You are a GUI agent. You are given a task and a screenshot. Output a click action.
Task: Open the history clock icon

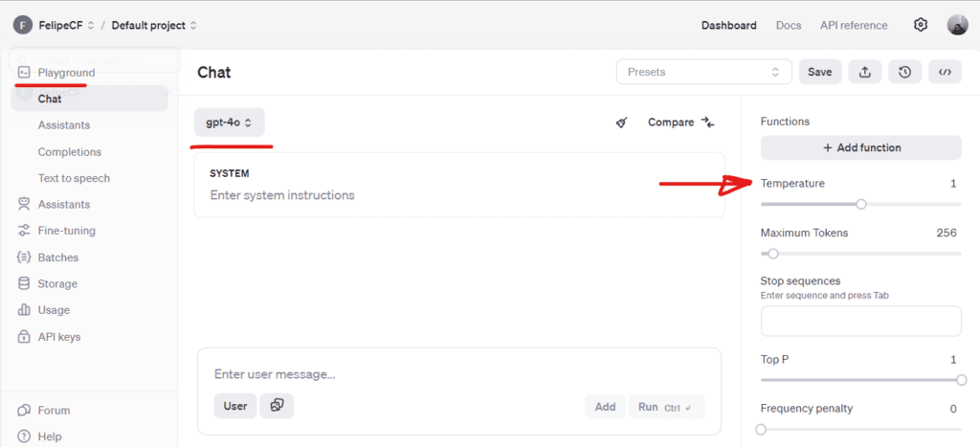coord(904,72)
